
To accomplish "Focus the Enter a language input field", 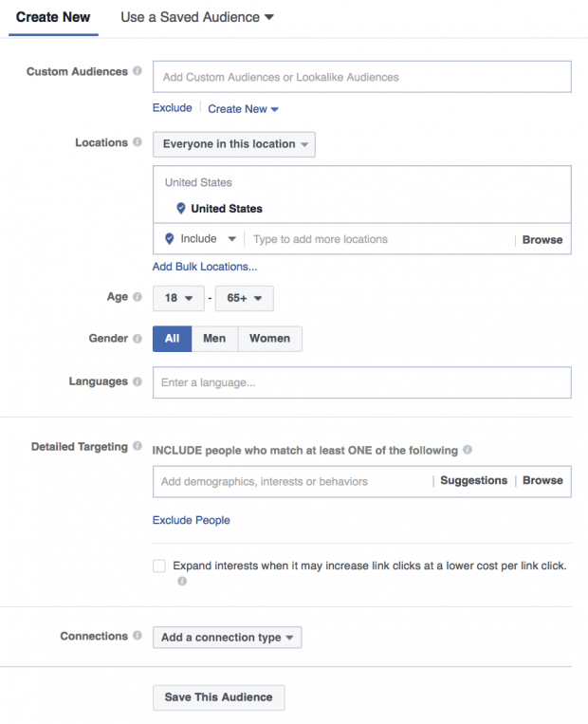I will pyautogui.click(x=362, y=382).
